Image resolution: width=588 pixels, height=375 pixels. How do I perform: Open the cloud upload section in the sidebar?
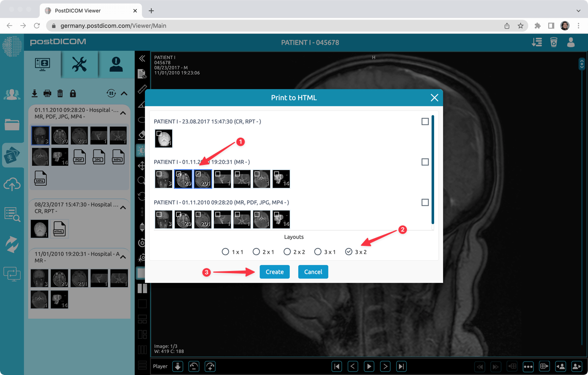[12, 184]
